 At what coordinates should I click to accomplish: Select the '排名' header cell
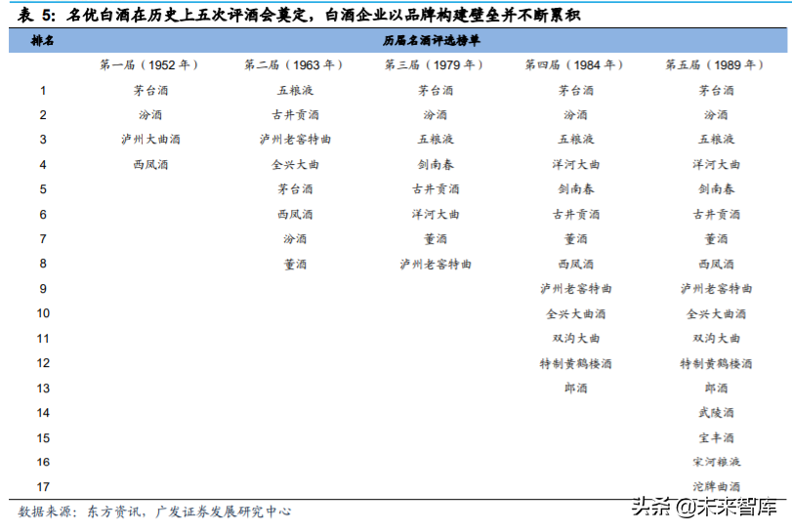click(x=42, y=41)
